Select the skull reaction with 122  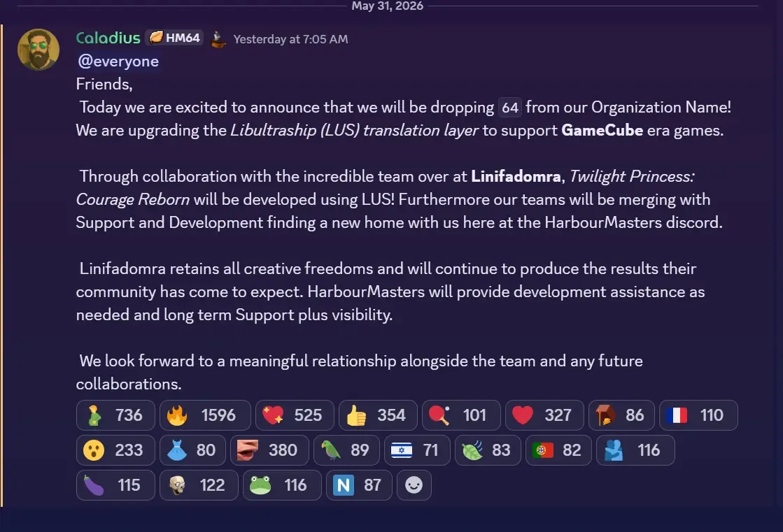pos(199,485)
